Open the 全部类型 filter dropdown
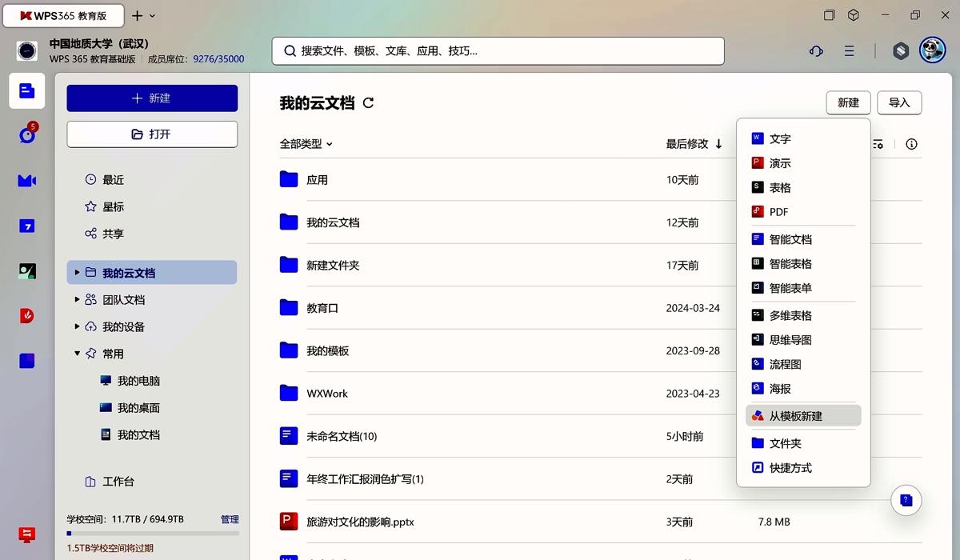Viewport: 960px width, 560px height. (306, 144)
